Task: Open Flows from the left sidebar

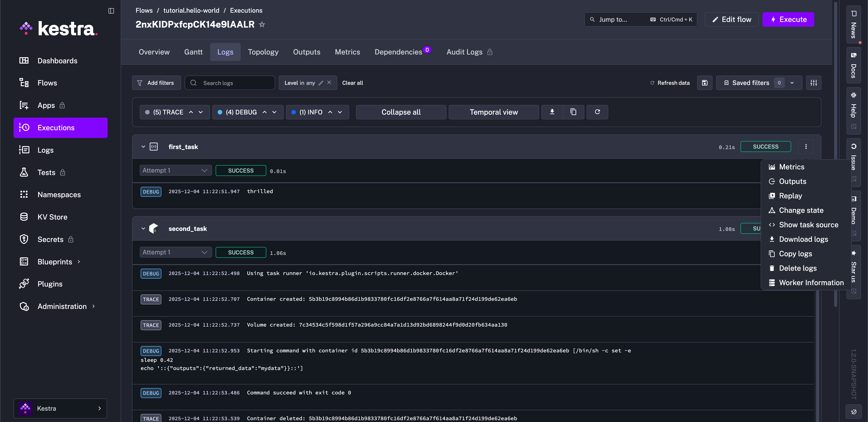Action: click(47, 83)
